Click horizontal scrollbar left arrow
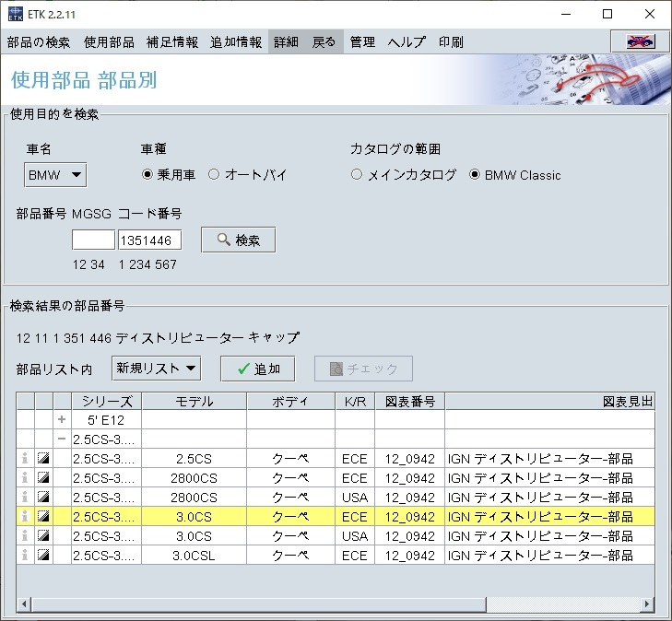Image resolution: width=672 pixels, height=621 pixels. [24, 603]
